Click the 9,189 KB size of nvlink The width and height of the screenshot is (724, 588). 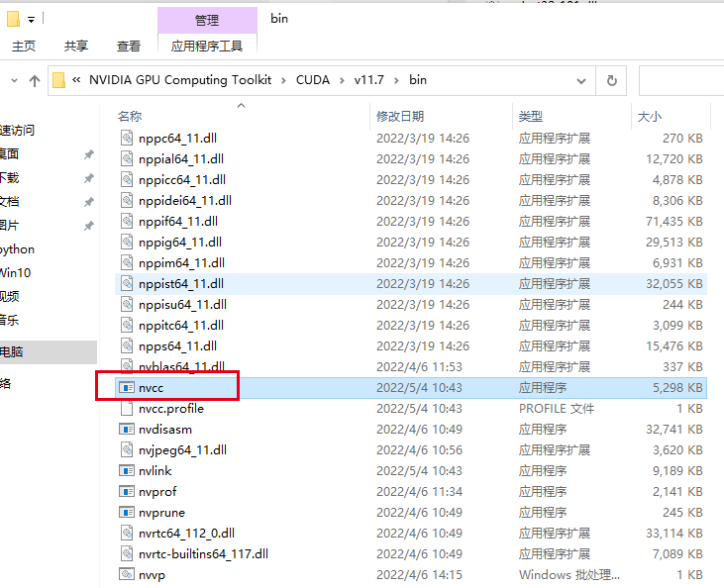[x=677, y=471]
